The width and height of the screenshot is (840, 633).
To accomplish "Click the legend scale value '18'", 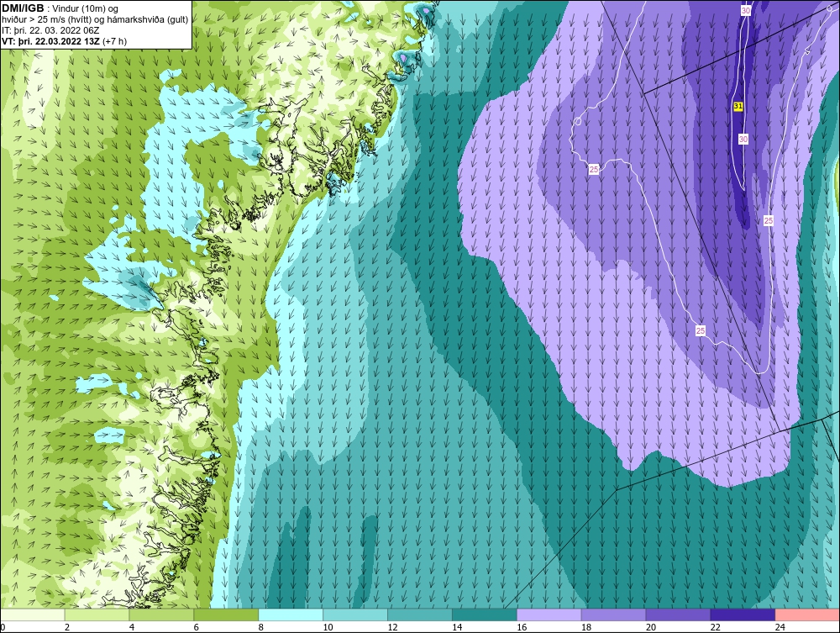I will (586, 627).
